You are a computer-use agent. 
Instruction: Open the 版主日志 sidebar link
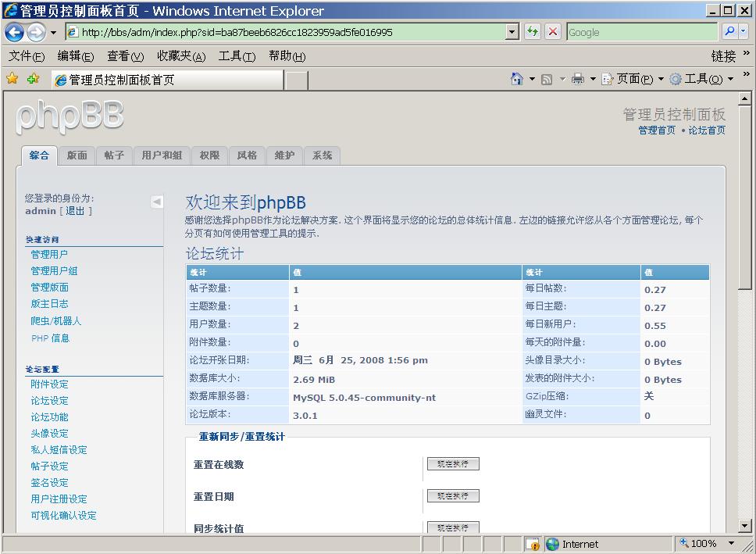coord(49,303)
